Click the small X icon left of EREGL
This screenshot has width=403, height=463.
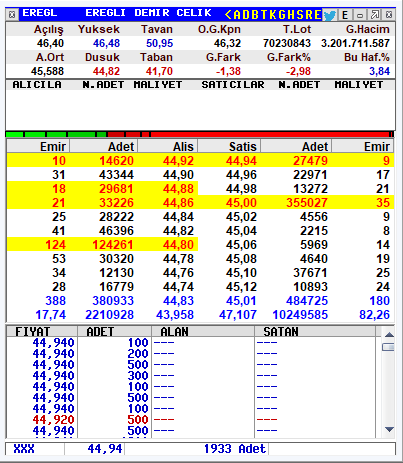click(x=12, y=15)
